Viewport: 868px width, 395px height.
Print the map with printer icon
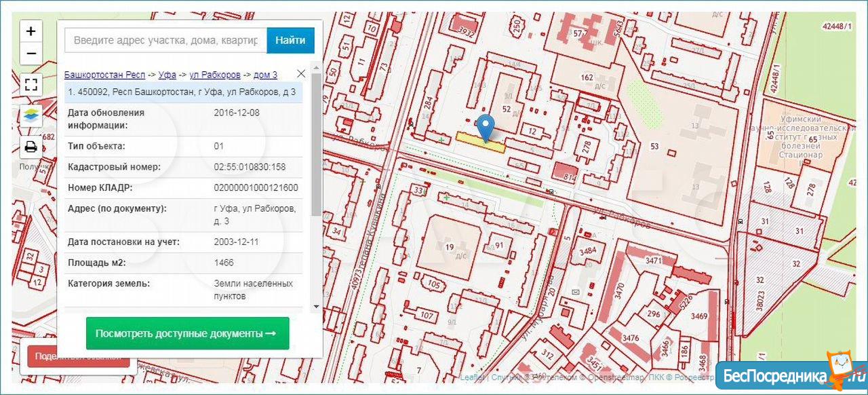pos(31,147)
